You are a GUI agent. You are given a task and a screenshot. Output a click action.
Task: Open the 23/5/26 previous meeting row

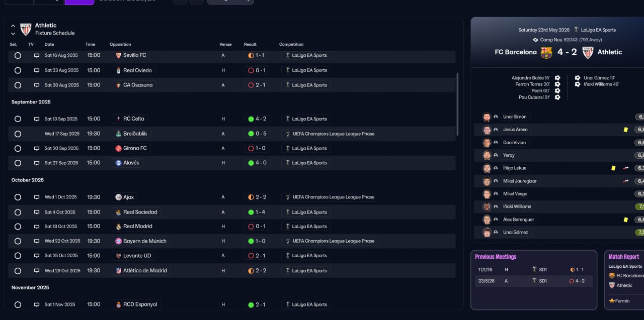pyautogui.click(x=534, y=281)
